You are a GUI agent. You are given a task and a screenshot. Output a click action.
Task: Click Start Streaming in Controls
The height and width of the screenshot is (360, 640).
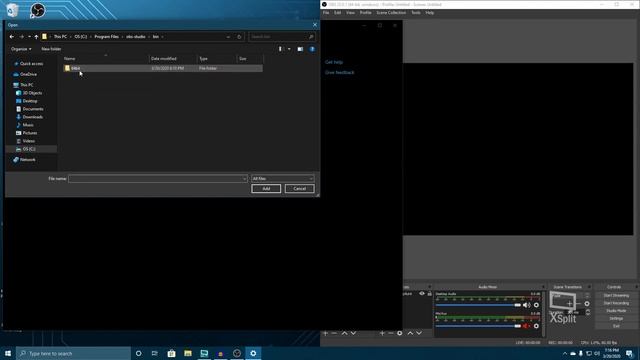(616, 295)
